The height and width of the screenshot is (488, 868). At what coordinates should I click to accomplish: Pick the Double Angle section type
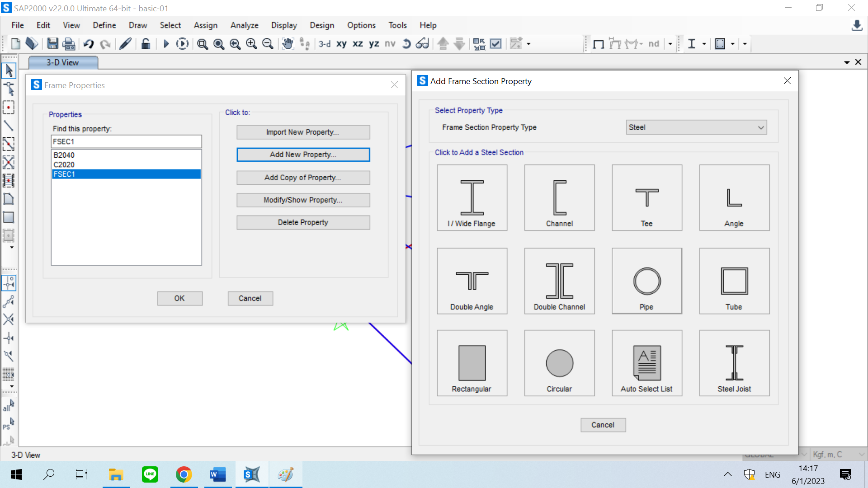[x=472, y=281]
